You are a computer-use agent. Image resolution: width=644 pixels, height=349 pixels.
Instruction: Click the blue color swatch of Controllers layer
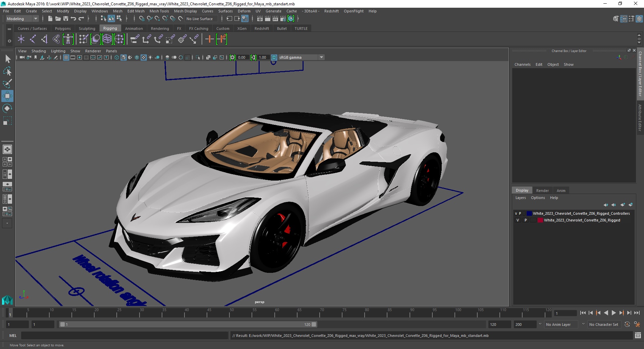tap(529, 213)
